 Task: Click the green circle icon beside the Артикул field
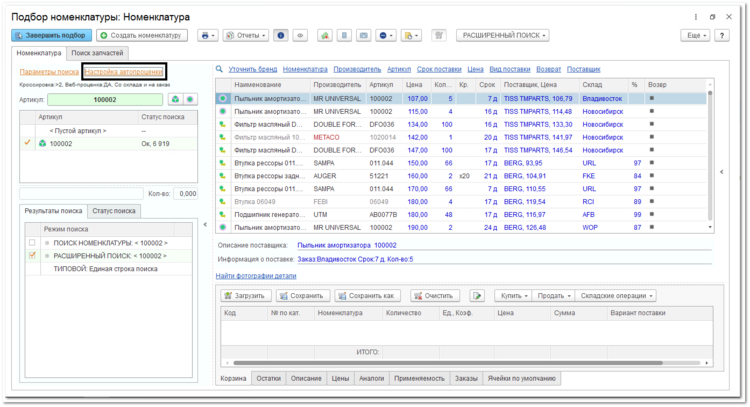pos(190,99)
